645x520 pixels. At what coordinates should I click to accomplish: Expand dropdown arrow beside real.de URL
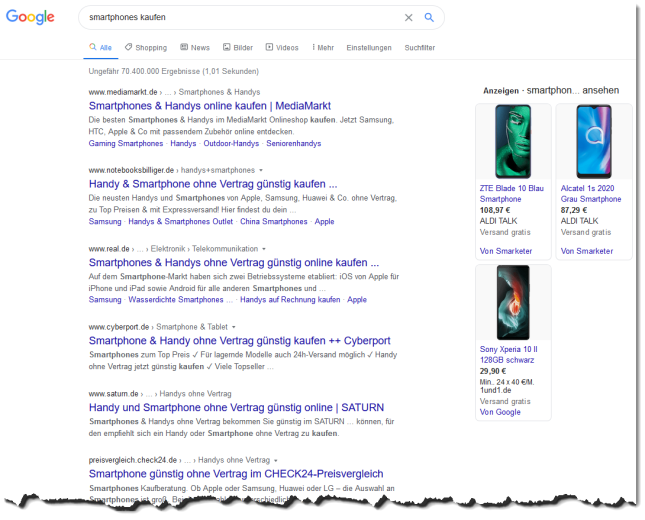pyautogui.click(x=264, y=249)
